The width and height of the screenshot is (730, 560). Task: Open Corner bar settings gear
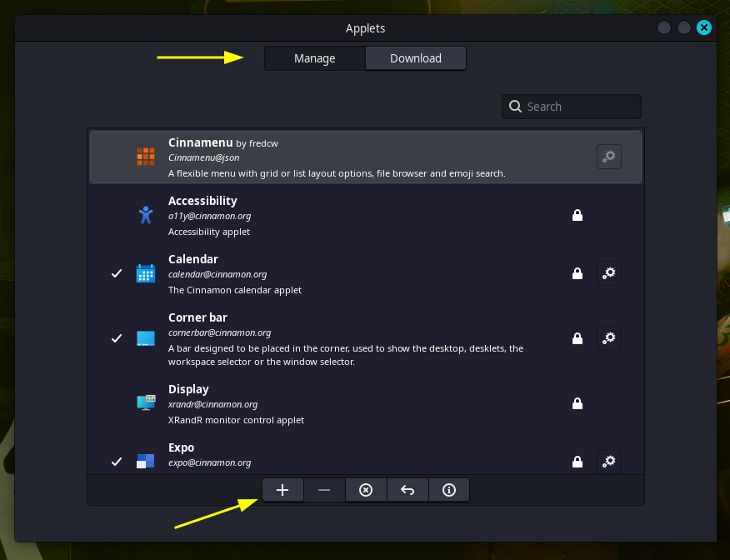point(609,337)
